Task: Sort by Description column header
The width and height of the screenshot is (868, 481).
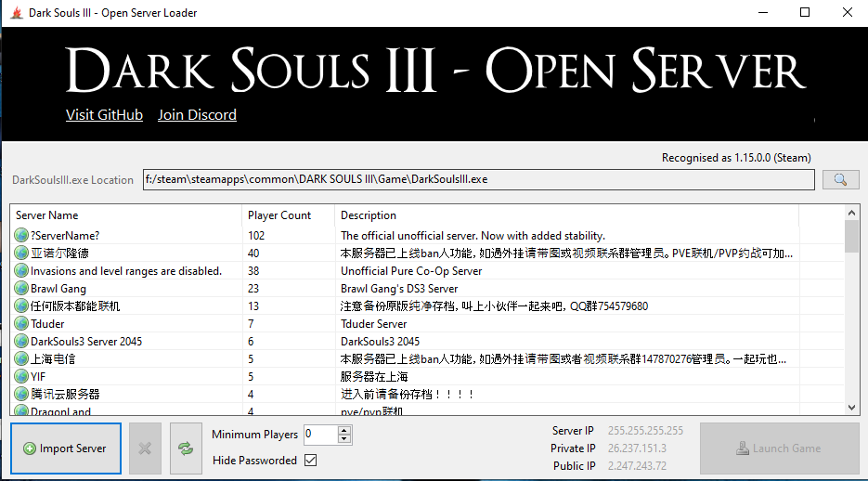Action: [566, 215]
